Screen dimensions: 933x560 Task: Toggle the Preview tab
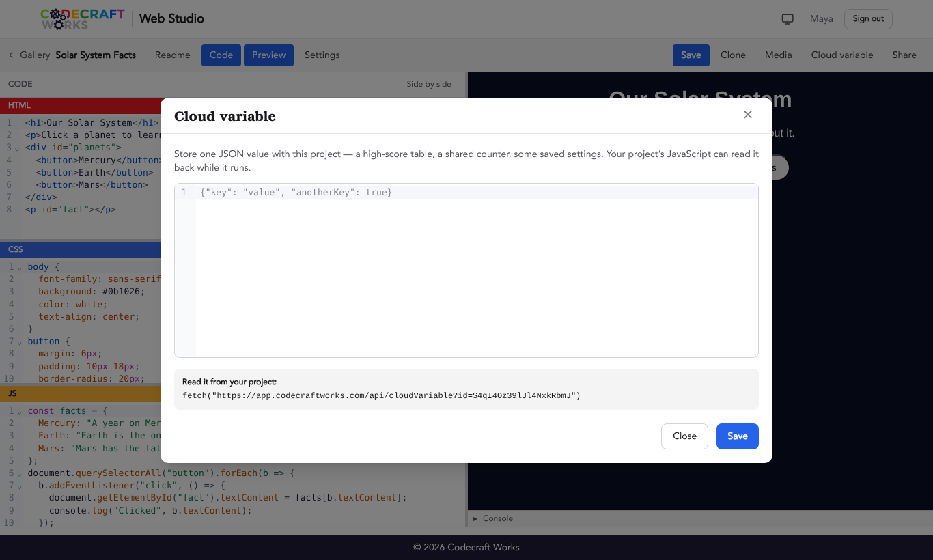tap(268, 55)
